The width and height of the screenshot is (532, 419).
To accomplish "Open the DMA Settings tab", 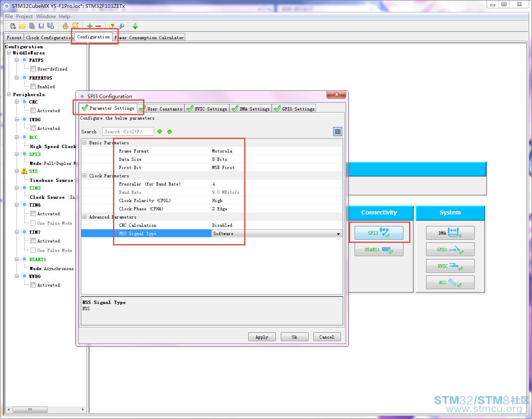I will (x=251, y=109).
